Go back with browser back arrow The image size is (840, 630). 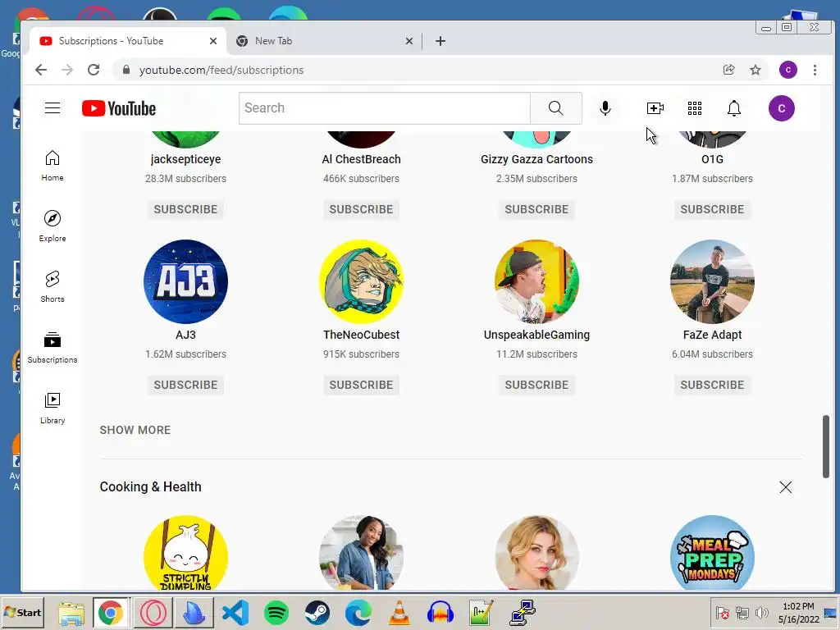(41, 70)
